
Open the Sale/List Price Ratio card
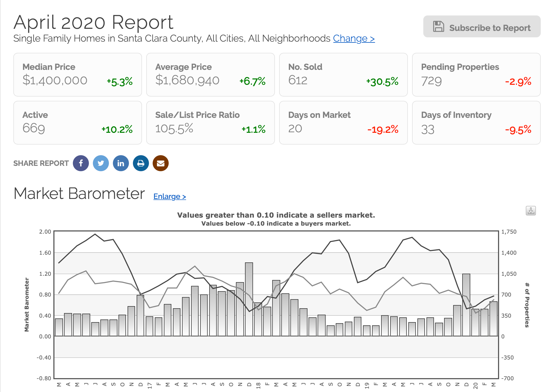(x=211, y=123)
